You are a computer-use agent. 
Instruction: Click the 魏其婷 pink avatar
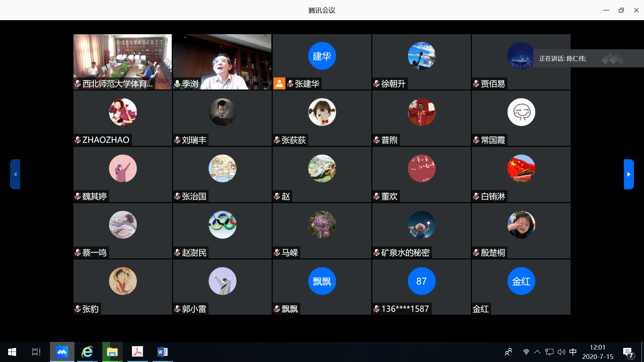coord(123,168)
